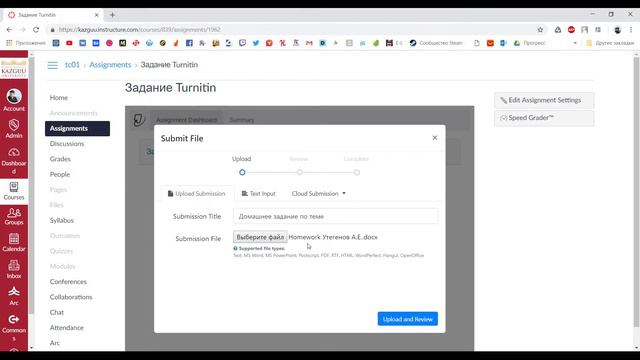Open Edit Assignment Settings
640x360 pixels.
pyautogui.click(x=544, y=100)
